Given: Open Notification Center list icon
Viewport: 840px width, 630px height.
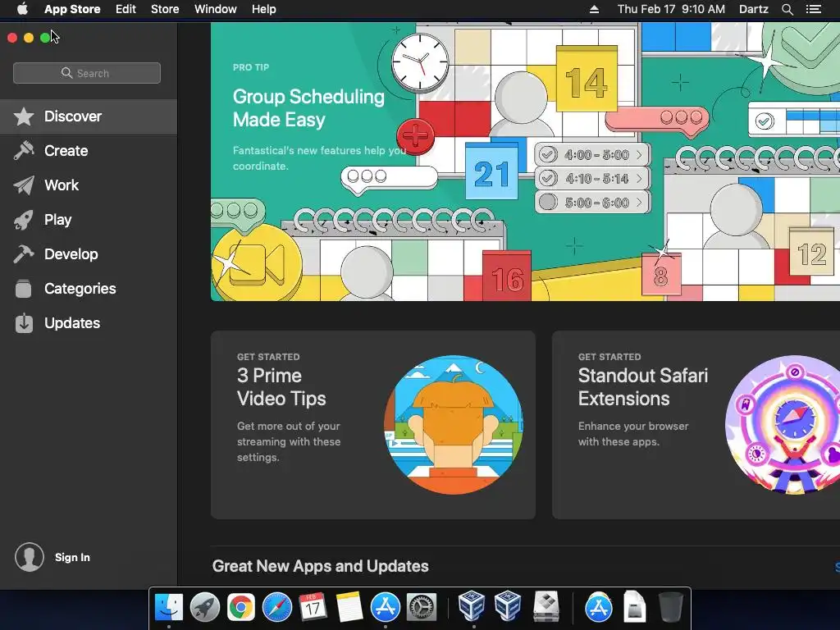Looking at the screenshot, I should 813,9.
